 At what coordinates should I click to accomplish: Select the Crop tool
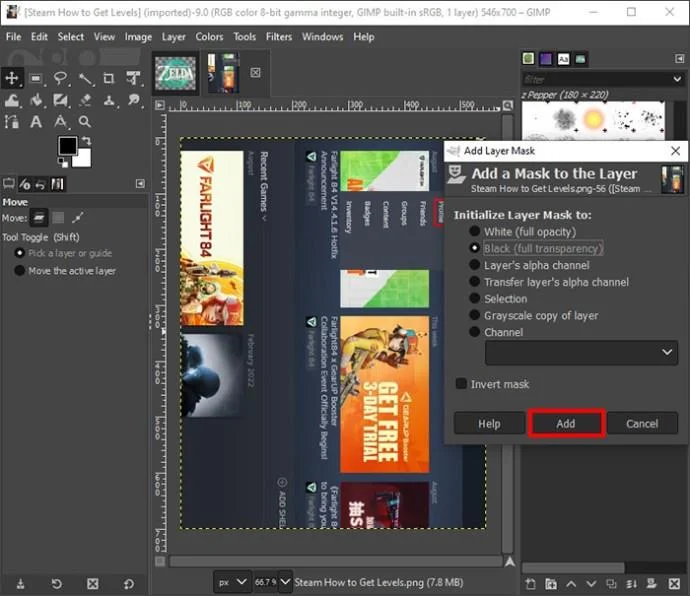(x=108, y=79)
